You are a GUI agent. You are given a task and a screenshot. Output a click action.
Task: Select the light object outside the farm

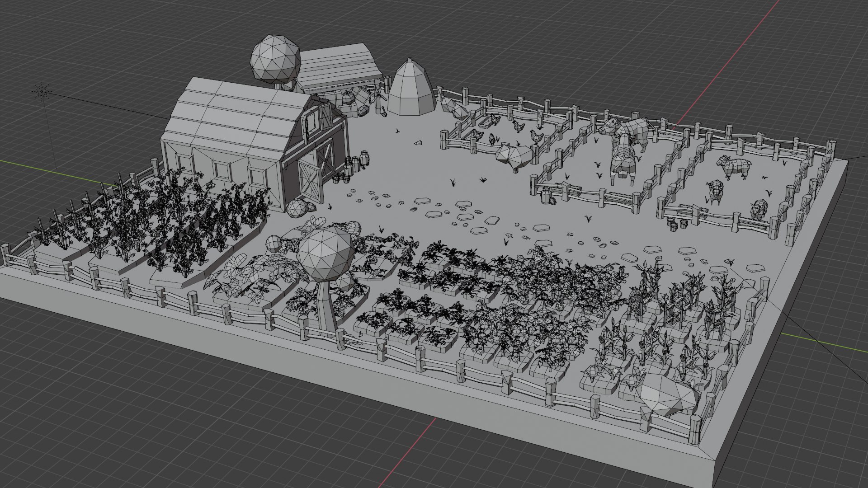(42, 92)
